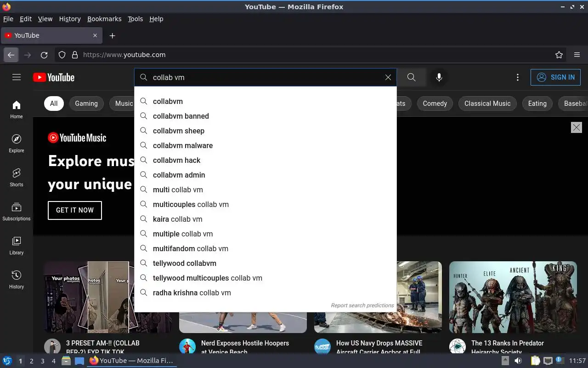Viewport: 588px width, 368px height.
Task: Open the File menu
Action: tap(8, 19)
